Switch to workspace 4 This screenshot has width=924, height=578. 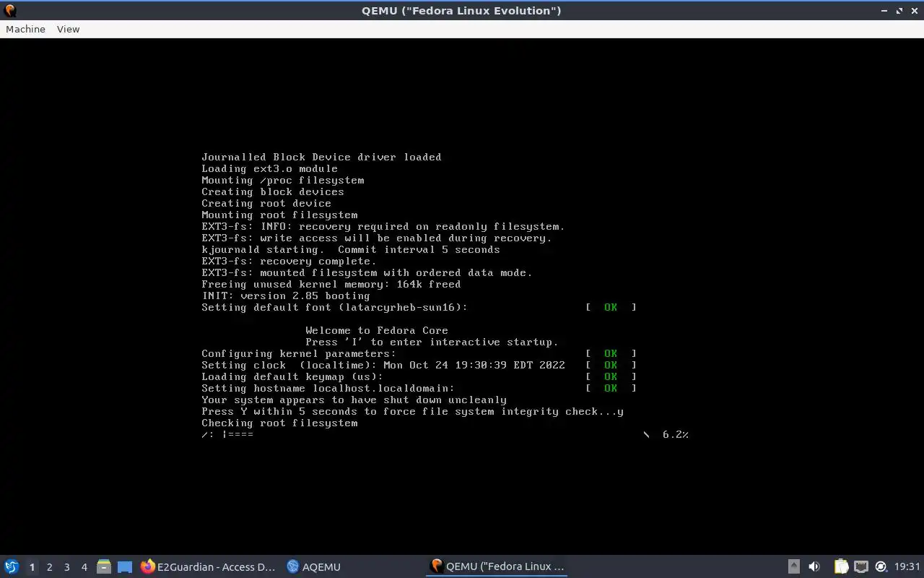[x=84, y=567]
